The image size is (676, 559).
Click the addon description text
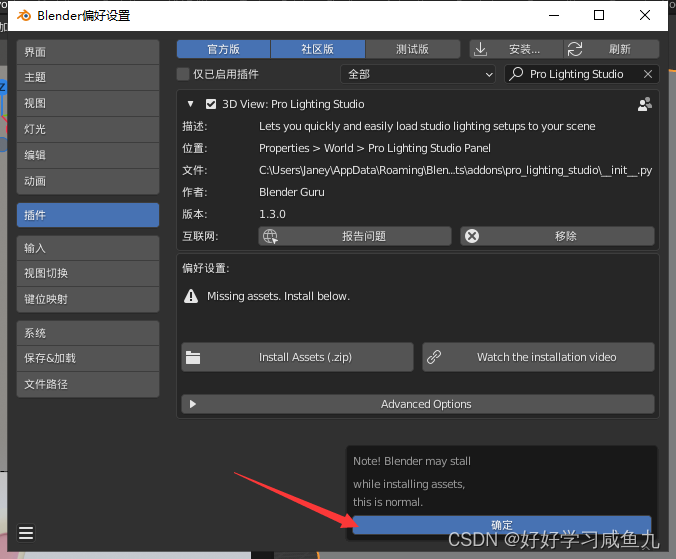pyautogui.click(x=427, y=126)
